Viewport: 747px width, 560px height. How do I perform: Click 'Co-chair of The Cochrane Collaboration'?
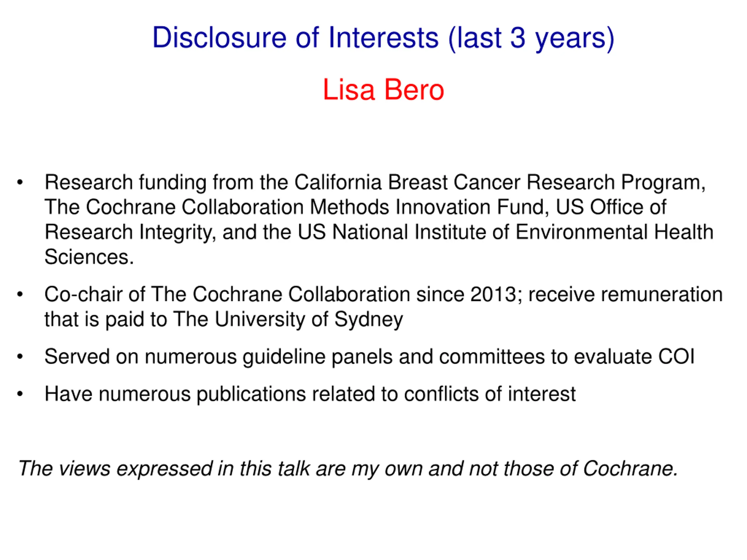(x=227, y=294)
